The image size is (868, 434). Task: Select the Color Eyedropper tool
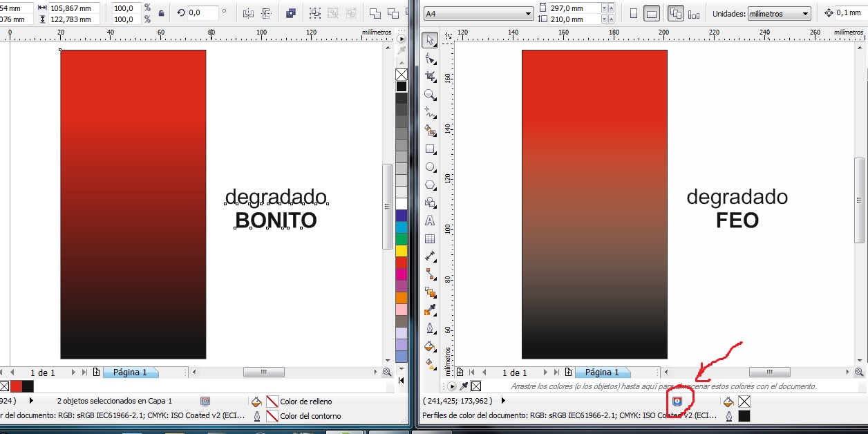pos(430,310)
